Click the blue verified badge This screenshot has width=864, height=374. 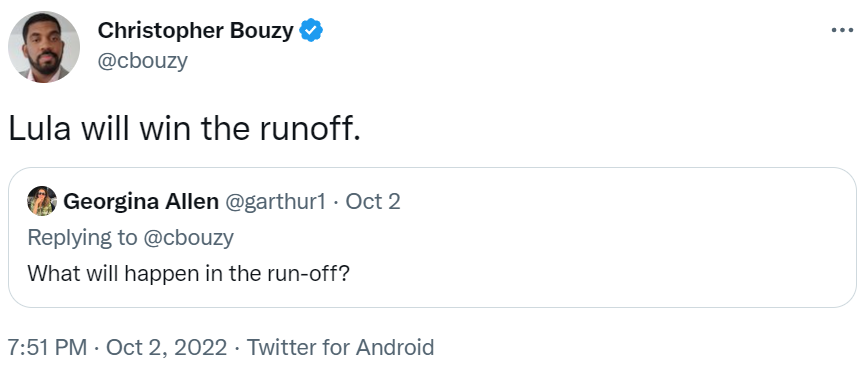pyautogui.click(x=311, y=30)
